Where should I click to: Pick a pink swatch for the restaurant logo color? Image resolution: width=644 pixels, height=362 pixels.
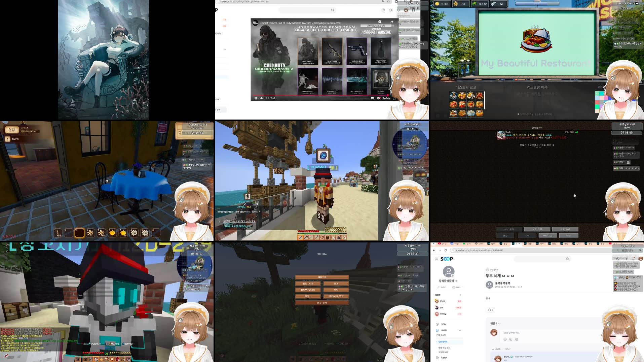(x=606, y=98)
